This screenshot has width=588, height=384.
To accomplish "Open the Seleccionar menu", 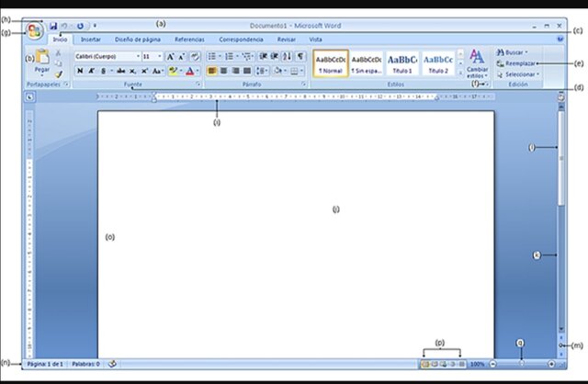I will pos(518,74).
